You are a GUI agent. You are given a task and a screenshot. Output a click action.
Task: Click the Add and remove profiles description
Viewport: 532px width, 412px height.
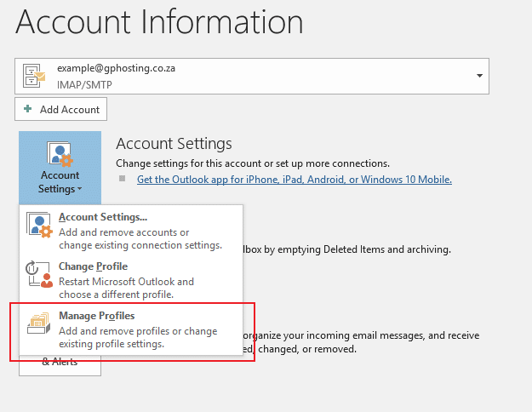tap(138, 337)
